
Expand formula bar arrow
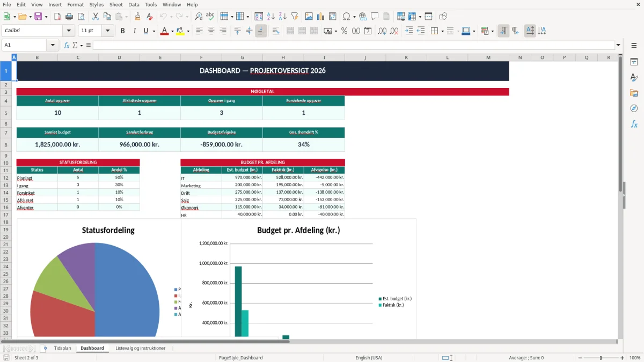618,45
